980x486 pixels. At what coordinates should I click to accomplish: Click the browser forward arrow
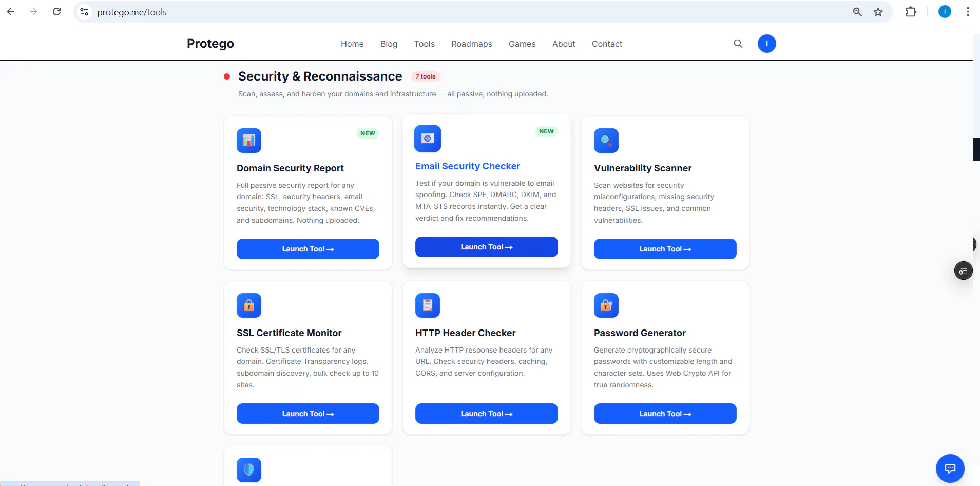(34, 12)
